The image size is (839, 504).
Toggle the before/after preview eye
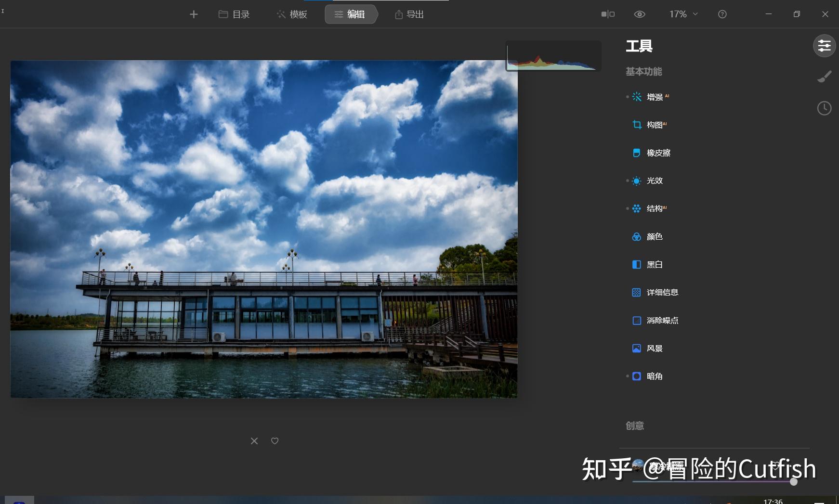coord(639,14)
